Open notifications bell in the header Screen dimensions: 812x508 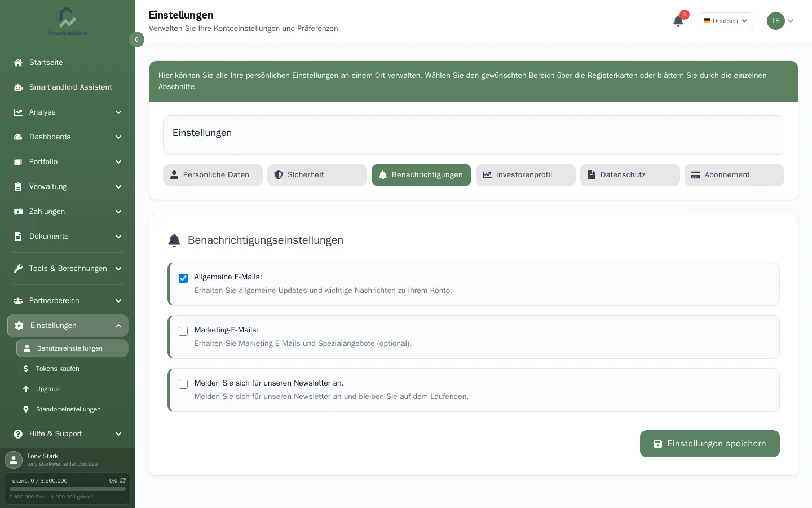(x=678, y=21)
